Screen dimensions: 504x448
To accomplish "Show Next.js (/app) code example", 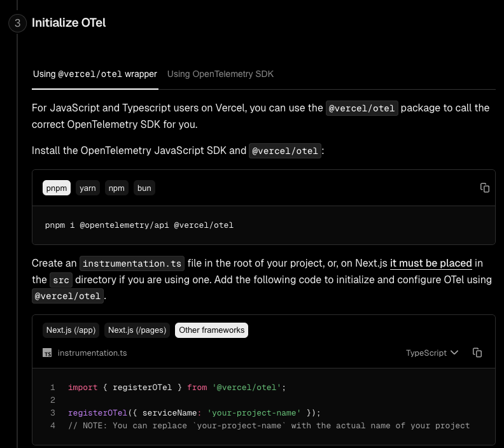I will pyautogui.click(x=71, y=330).
